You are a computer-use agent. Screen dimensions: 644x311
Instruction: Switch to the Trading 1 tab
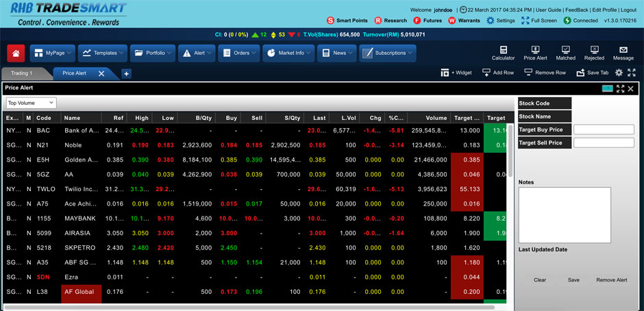(22, 73)
